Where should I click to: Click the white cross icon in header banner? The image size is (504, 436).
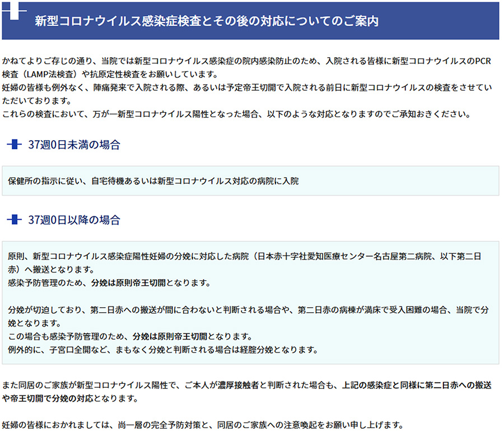click(x=18, y=12)
